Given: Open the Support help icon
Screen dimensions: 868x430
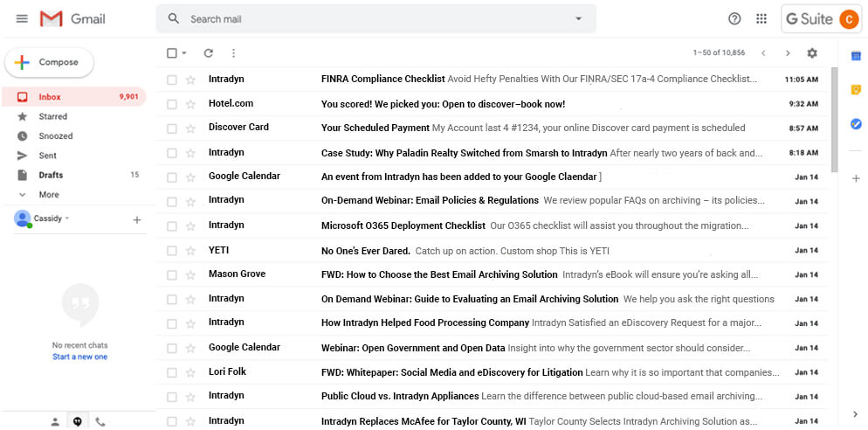Looking at the screenshot, I should pyautogui.click(x=734, y=19).
